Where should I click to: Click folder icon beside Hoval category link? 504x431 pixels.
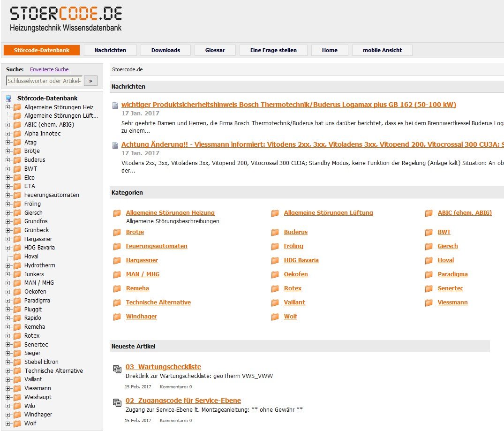[x=429, y=261]
